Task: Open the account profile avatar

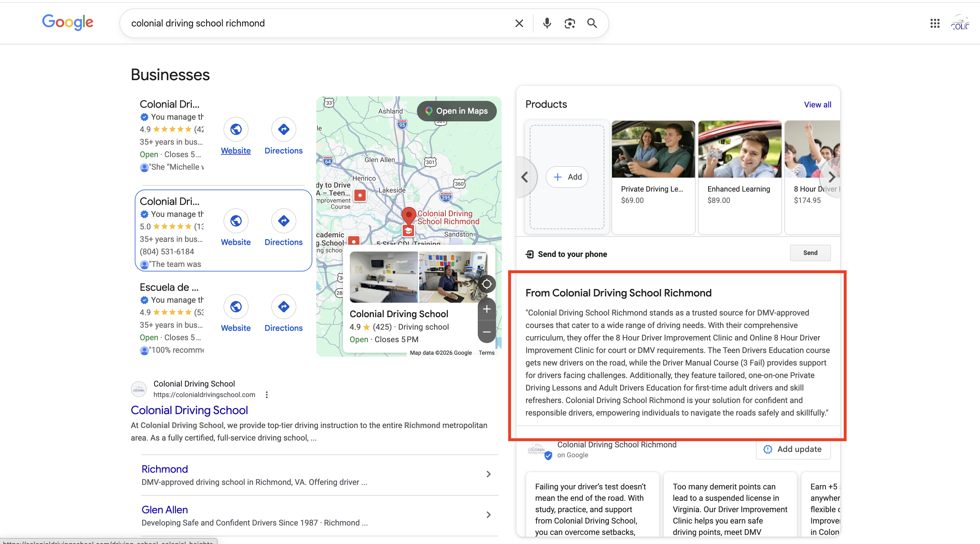Action: point(960,23)
